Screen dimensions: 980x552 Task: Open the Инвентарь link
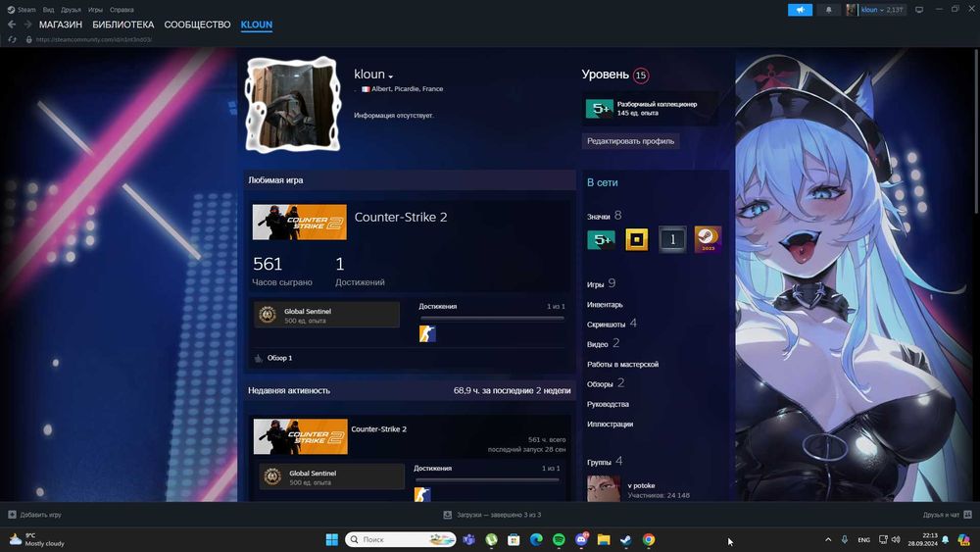(x=605, y=305)
